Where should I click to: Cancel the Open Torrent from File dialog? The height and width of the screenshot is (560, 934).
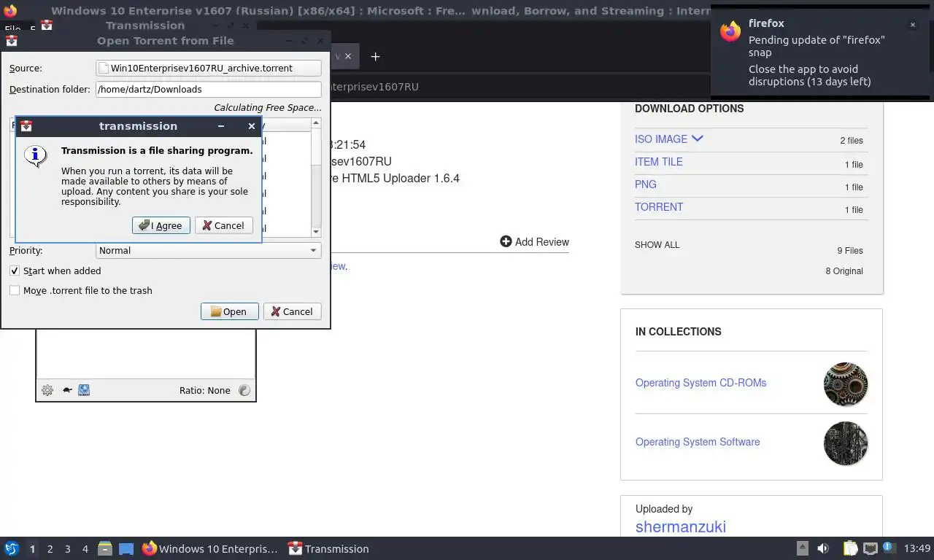pyautogui.click(x=292, y=311)
